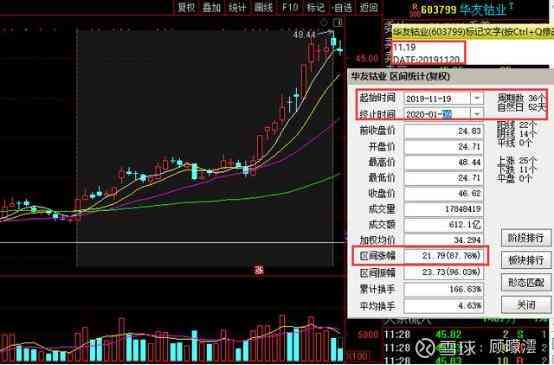Click the 标记文字 yellow tooltip bar
This screenshot has width=554, height=365.
(473, 33)
